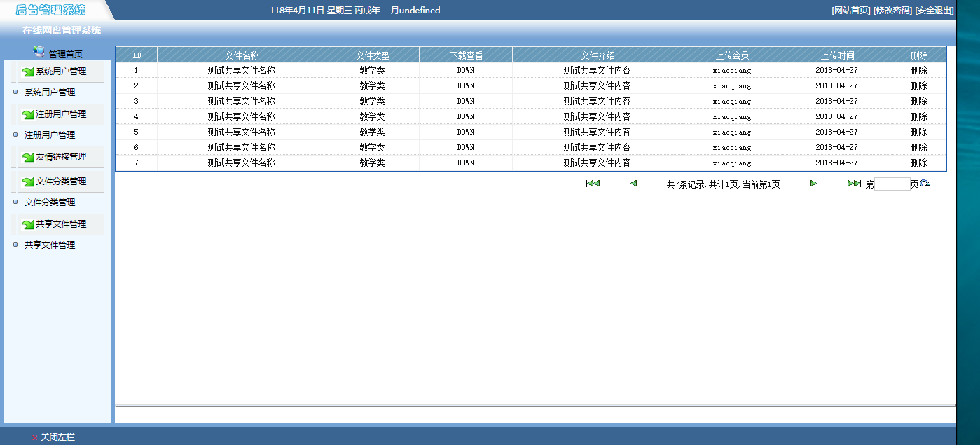980x445 pixels.
Task: Click the 下载查看 column header
Action: [466, 55]
